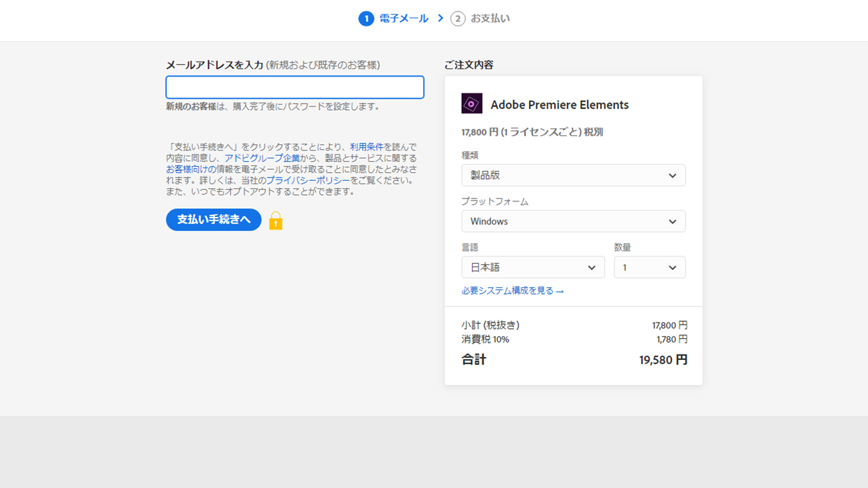Click the 消費税 10% label

coord(486,339)
